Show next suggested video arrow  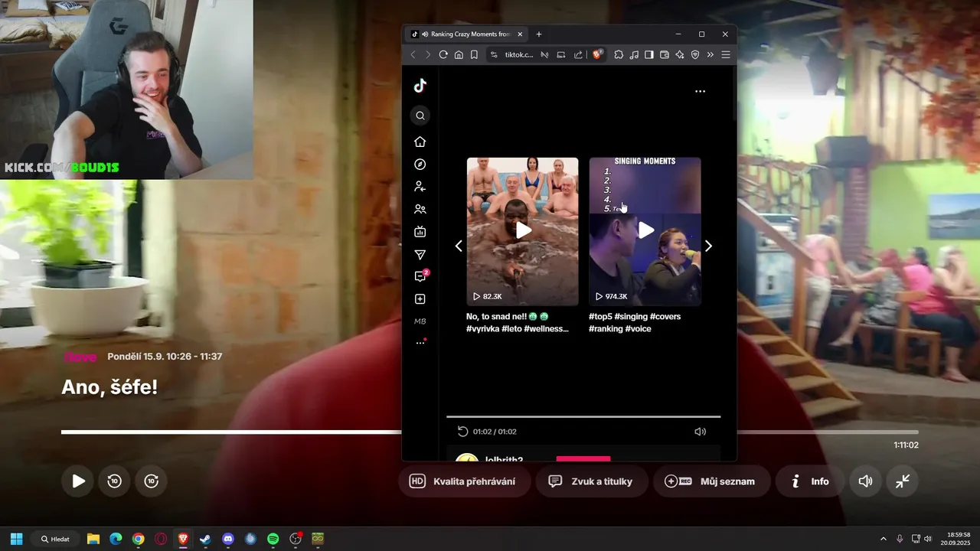point(708,246)
